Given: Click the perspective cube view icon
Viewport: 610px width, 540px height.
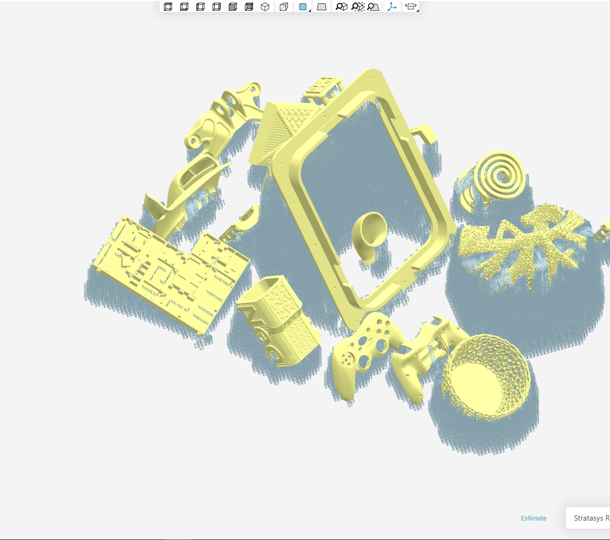Looking at the screenshot, I should tap(284, 7).
